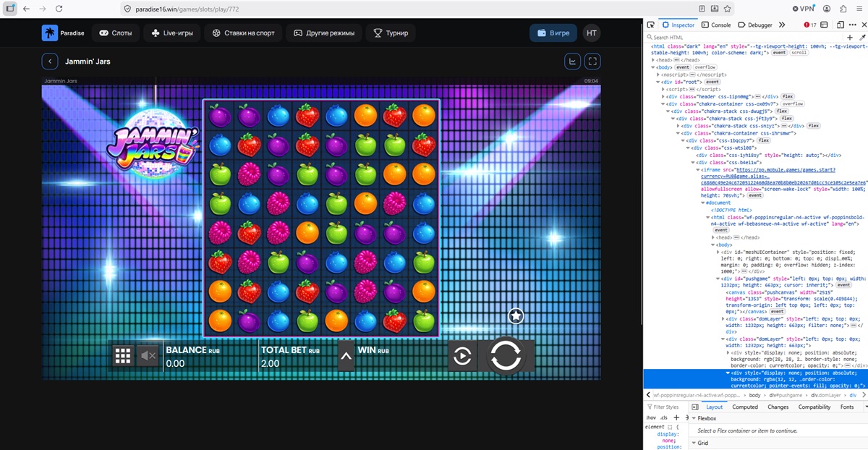The image size is (868, 450).
Task: Click the browser forward arrow
Action: point(43,9)
